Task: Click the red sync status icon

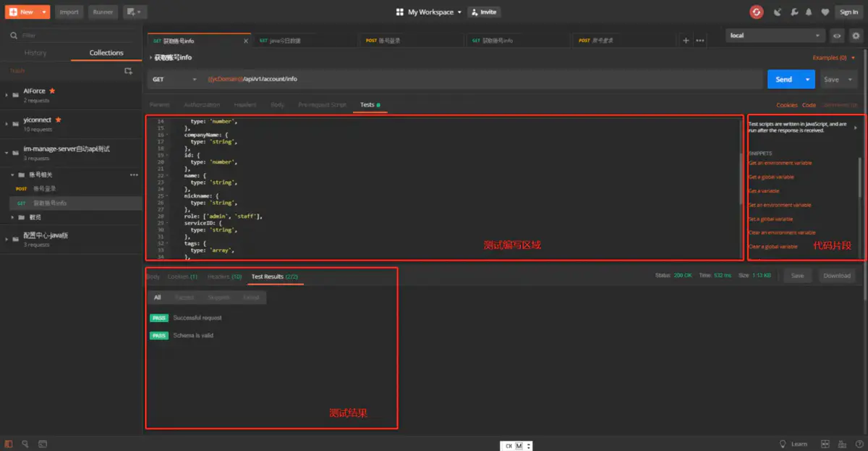Action: pyautogui.click(x=757, y=12)
